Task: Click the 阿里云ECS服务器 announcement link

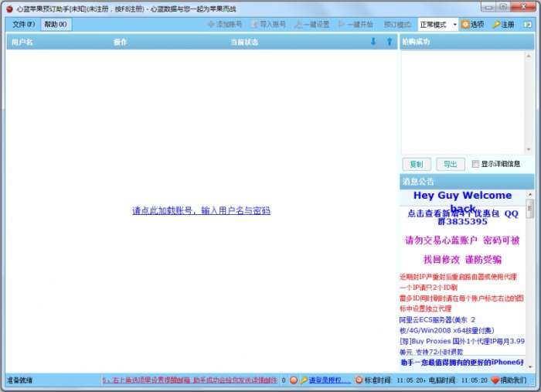Action: [447, 325]
